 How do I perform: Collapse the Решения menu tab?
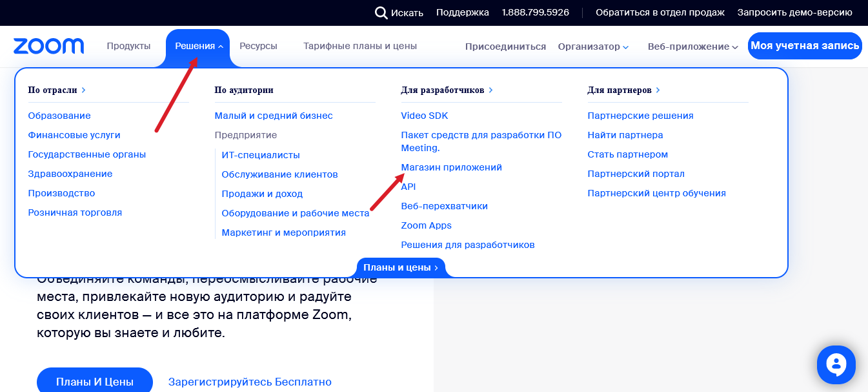198,46
